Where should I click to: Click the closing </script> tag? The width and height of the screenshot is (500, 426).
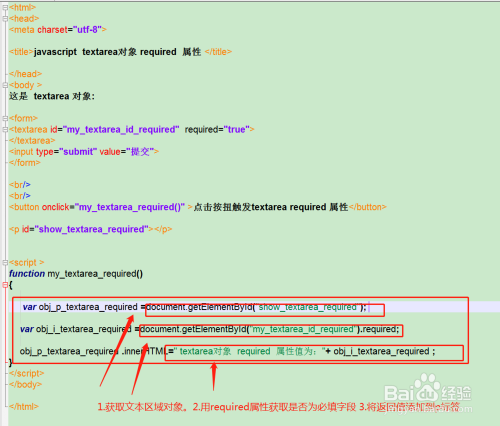[x=27, y=373]
